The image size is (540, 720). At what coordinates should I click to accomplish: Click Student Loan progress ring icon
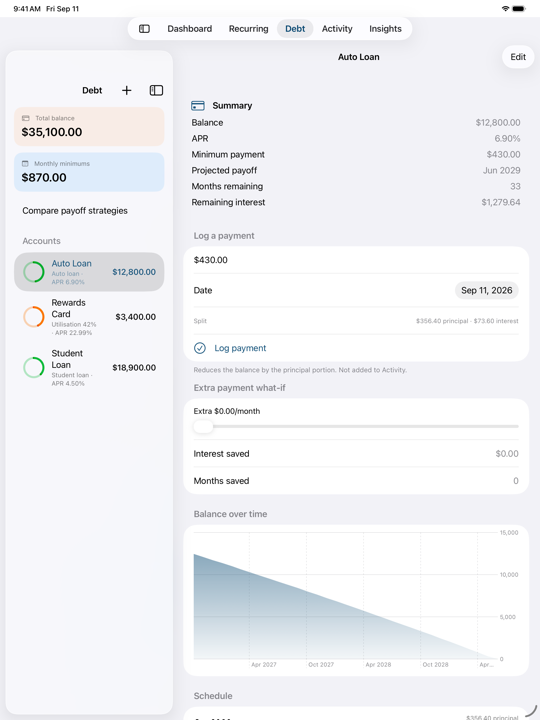34,367
